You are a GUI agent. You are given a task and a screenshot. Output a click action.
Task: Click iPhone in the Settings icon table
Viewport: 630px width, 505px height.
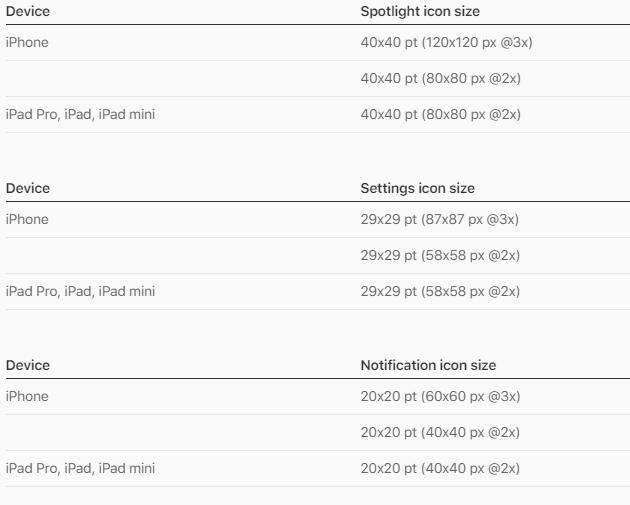27,220
